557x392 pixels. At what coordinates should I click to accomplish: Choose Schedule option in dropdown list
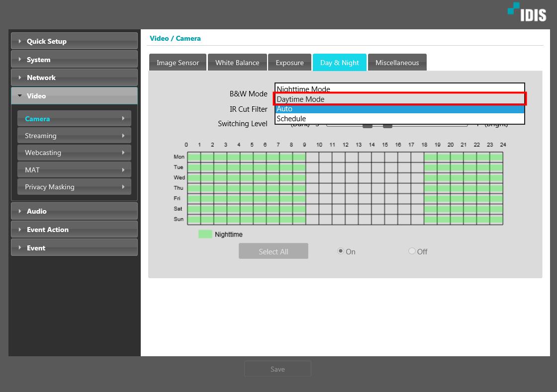(400, 118)
